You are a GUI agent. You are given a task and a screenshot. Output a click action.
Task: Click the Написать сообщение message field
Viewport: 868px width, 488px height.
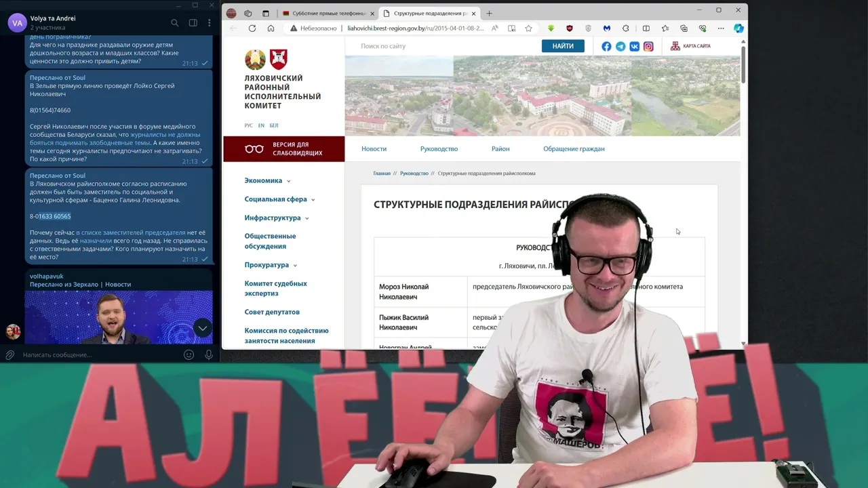(100, 354)
